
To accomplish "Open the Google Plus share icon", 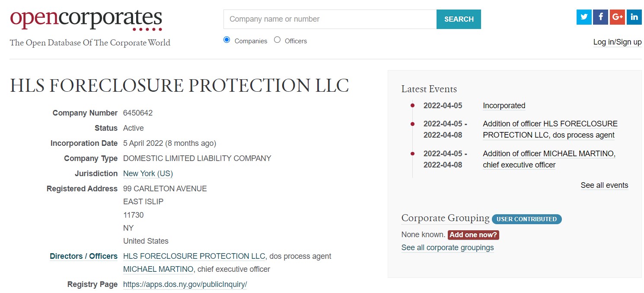I will (617, 17).
